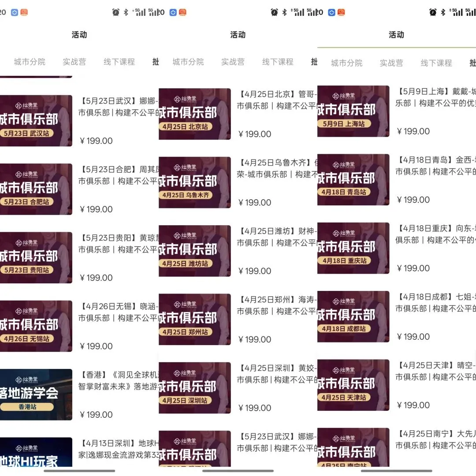
Task: Tap the orange app notification icon in left screenshot
Action: 24,12
